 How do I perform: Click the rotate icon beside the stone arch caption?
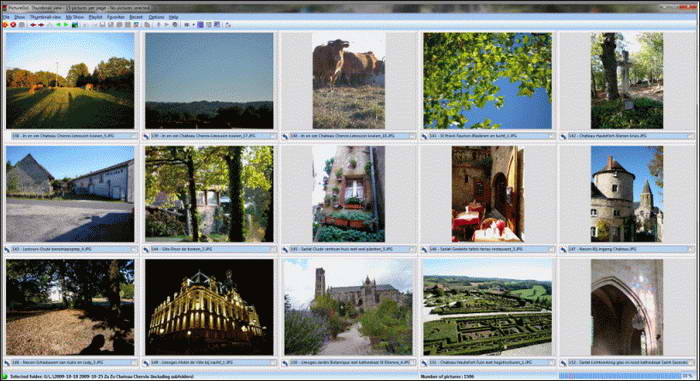pyautogui.click(x=563, y=363)
